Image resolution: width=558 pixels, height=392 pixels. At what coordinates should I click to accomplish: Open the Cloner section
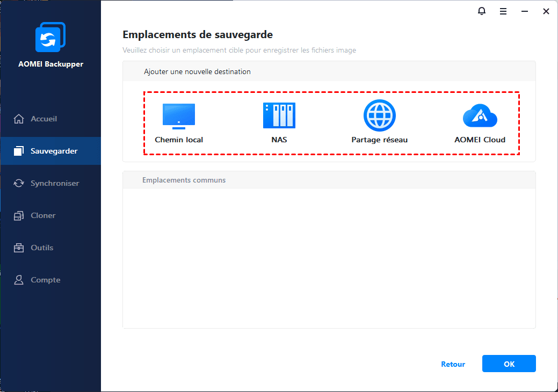coord(50,215)
